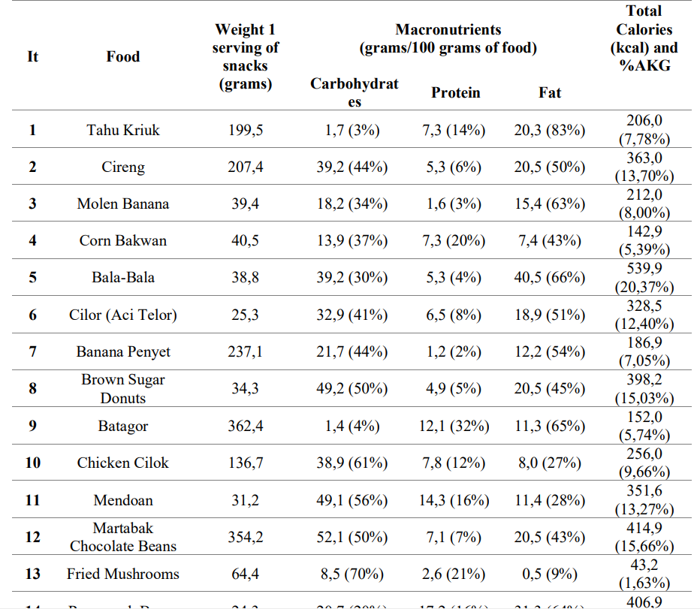Select Bala-Bala calorie value 539,9
700x609 pixels.
tap(644, 269)
